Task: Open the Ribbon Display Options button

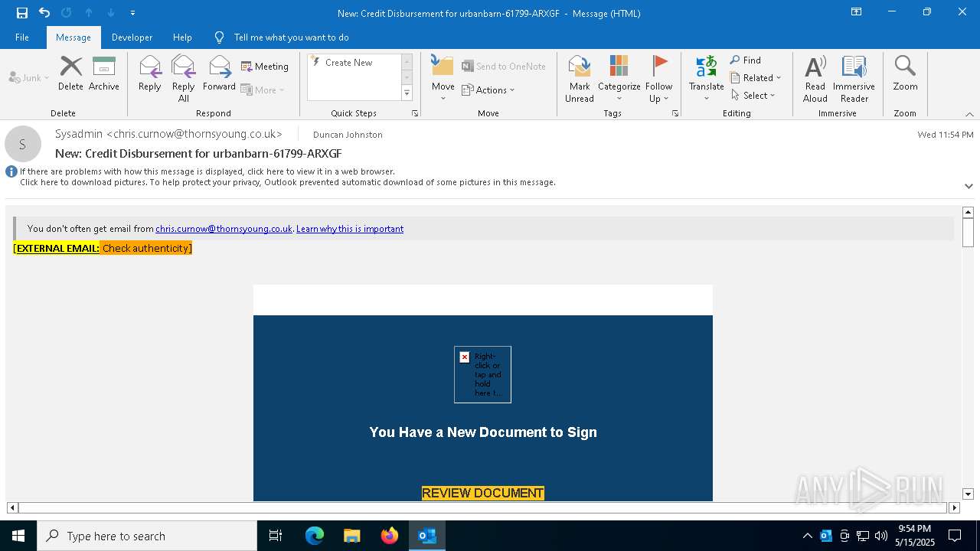Action: 857,12
